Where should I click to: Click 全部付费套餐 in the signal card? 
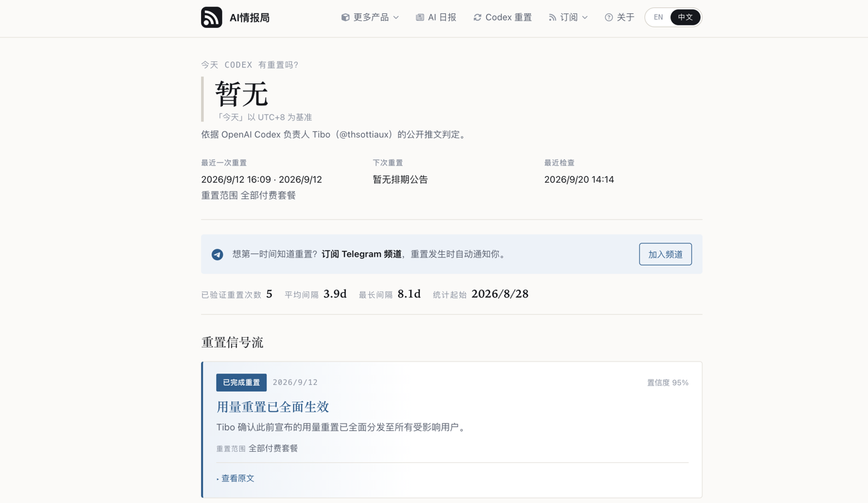tap(273, 448)
